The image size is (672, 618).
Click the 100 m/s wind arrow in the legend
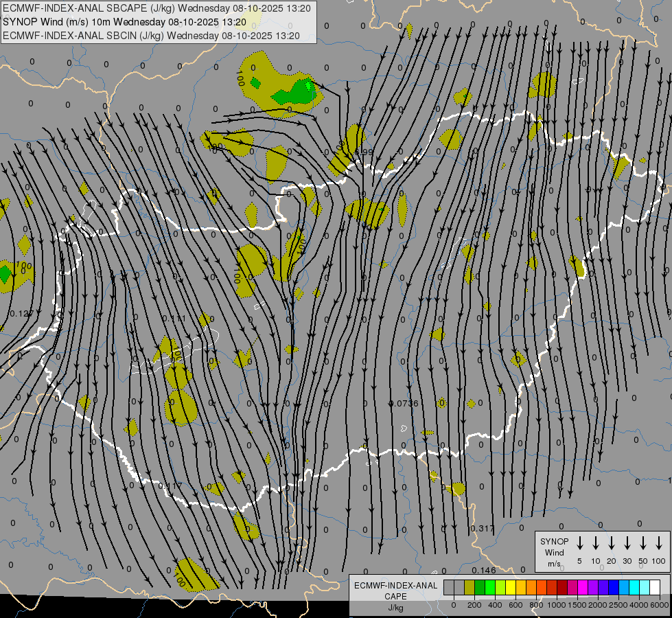click(x=659, y=542)
